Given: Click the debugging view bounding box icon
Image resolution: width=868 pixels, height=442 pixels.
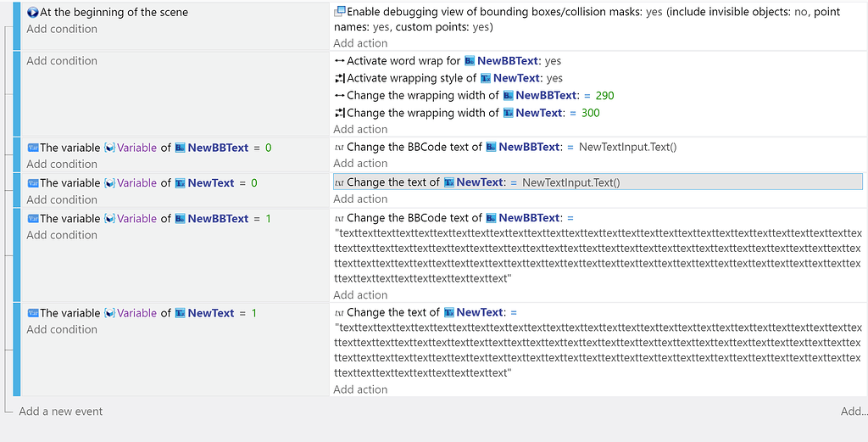Looking at the screenshot, I should coord(340,11).
